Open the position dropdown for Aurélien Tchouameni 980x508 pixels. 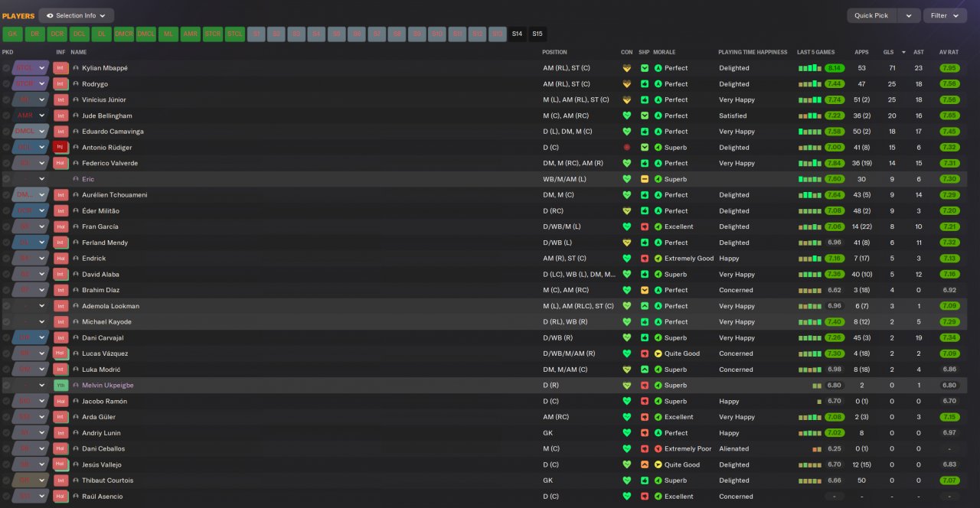[x=31, y=195]
